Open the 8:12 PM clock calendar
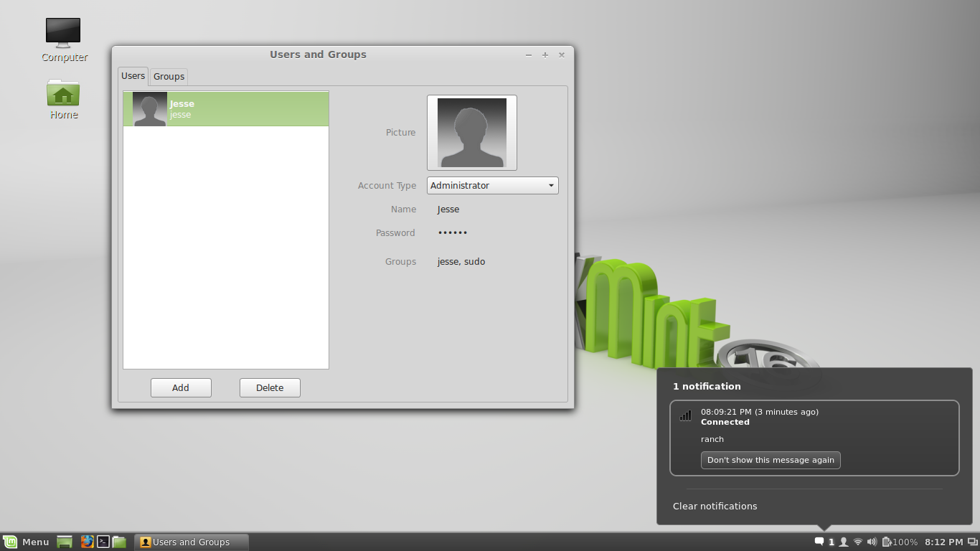980x551 pixels. [x=943, y=542]
